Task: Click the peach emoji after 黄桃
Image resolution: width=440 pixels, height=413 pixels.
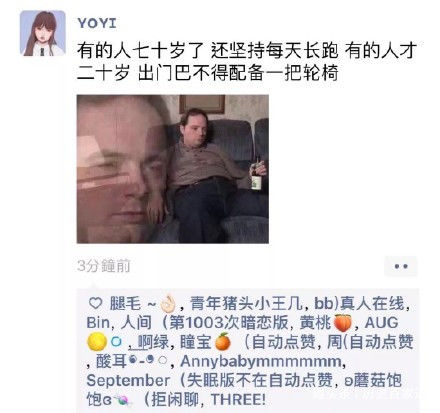Action: tap(342, 323)
